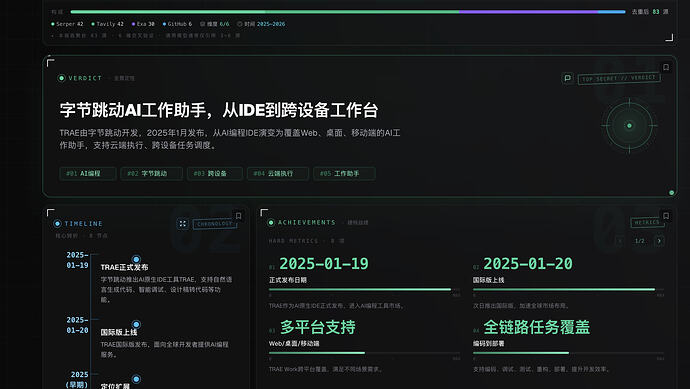The image size is (690, 389).
Task: Click the progress bar under 国际版上线
Action: (x=569, y=290)
